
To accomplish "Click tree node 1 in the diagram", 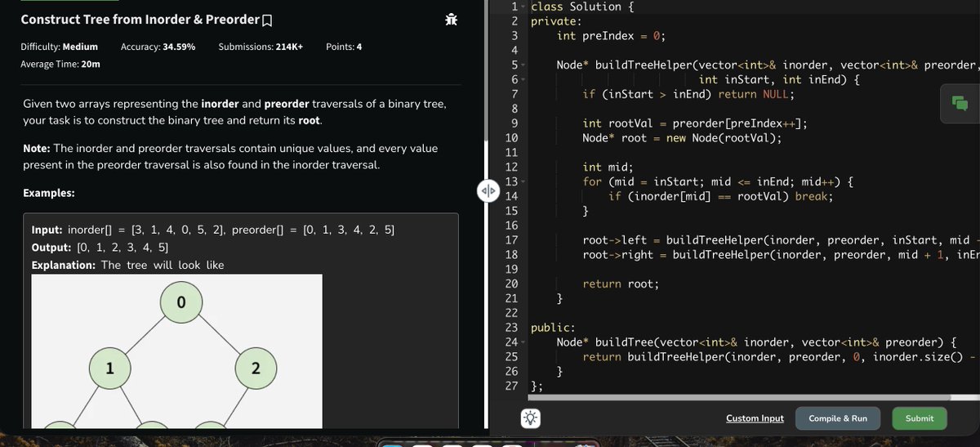I will click(109, 369).
